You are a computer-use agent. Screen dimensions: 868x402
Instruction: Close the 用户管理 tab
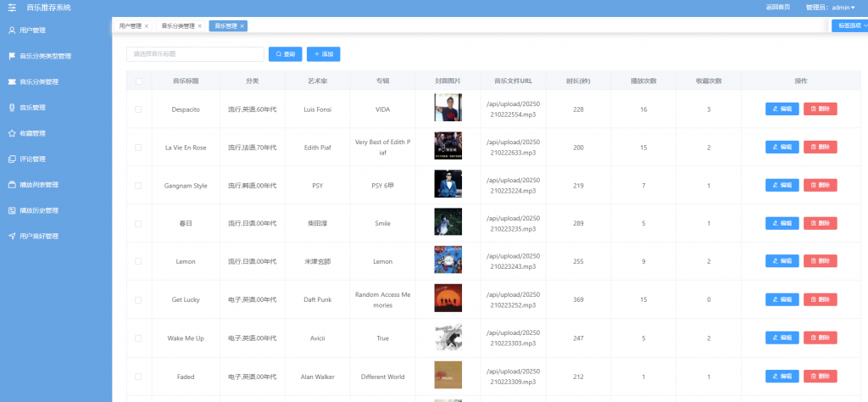[147, 26]
